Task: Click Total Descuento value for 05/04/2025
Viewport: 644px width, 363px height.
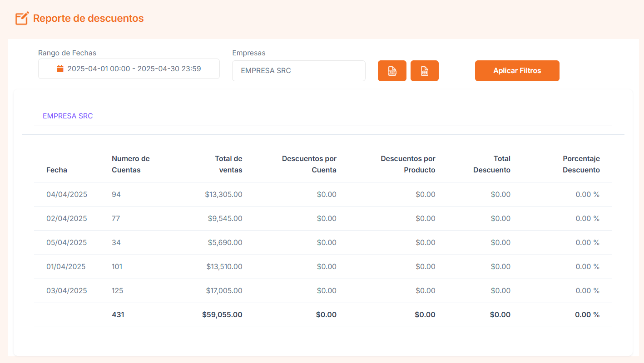Action: click(x=500, y=242)
